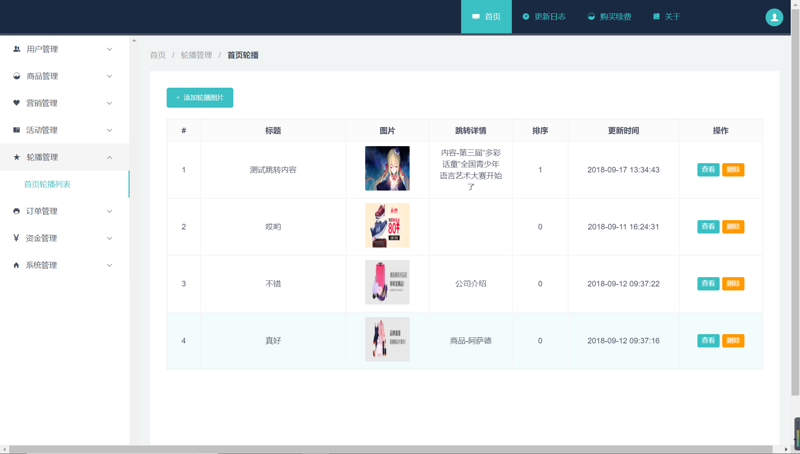
Task: Click the 哎哟 title cell
Action: (273, 226)
